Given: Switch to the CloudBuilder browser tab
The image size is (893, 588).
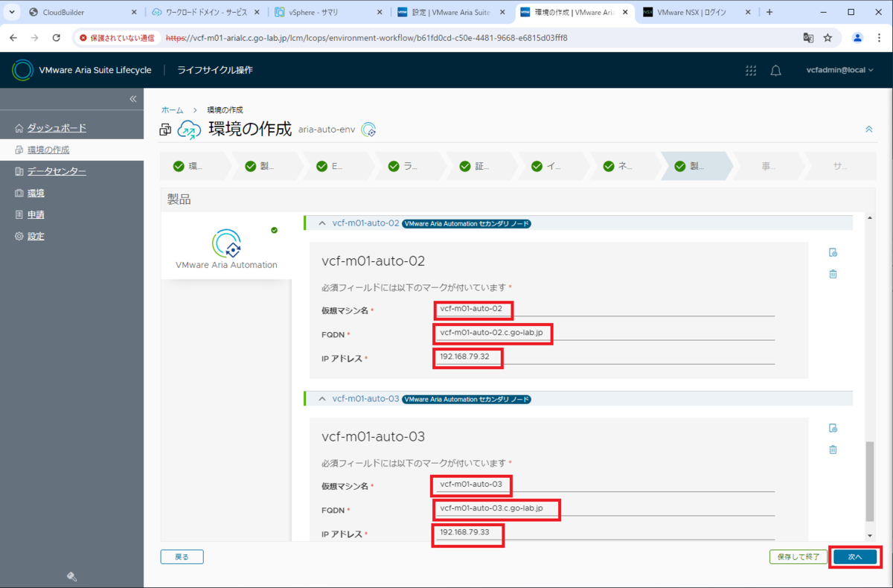Looking at the screenshot, I should pos(82,12).
